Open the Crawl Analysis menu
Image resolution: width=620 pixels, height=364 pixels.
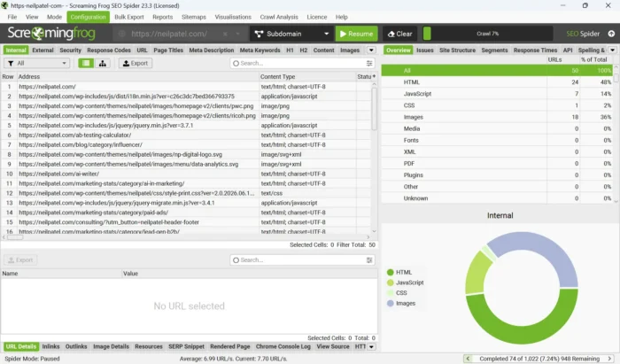(x=279, y=17)
